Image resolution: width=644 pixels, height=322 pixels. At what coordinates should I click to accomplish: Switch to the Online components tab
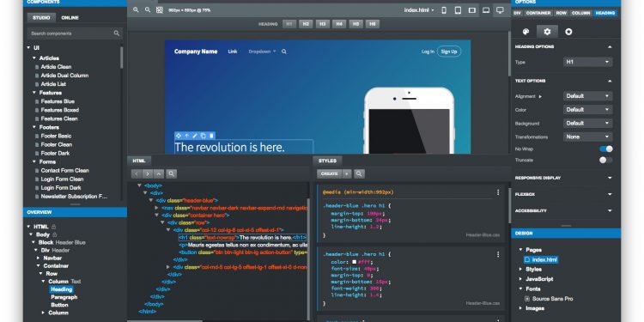tap(70, 18)
